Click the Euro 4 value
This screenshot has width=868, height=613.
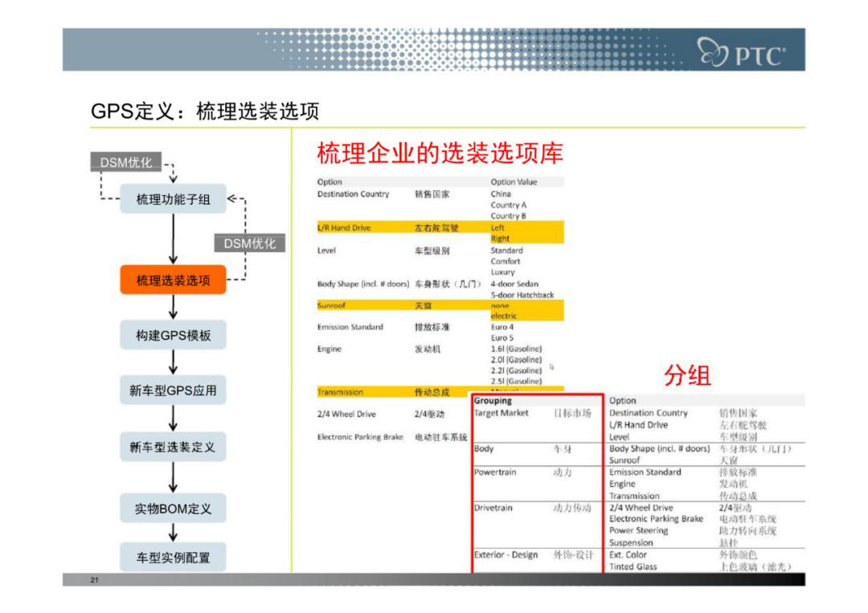502,327
